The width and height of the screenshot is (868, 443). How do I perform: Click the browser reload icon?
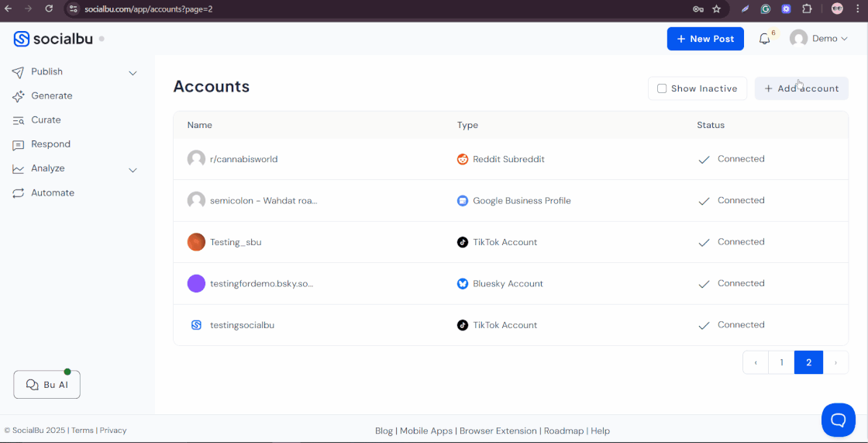pyautogui.click(x=49, y=9)
